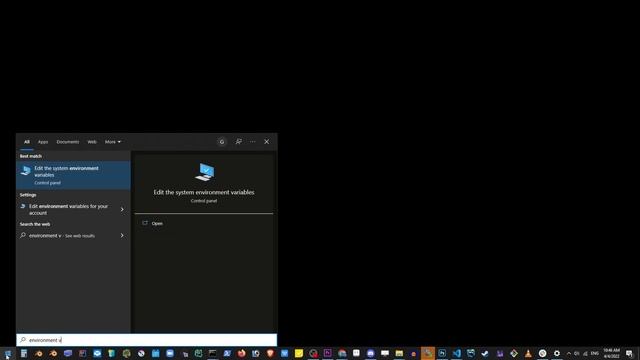Viewport: 640px width, 360px height.
Task: Open the Action Center notifications icon
Action: [629, 353]
